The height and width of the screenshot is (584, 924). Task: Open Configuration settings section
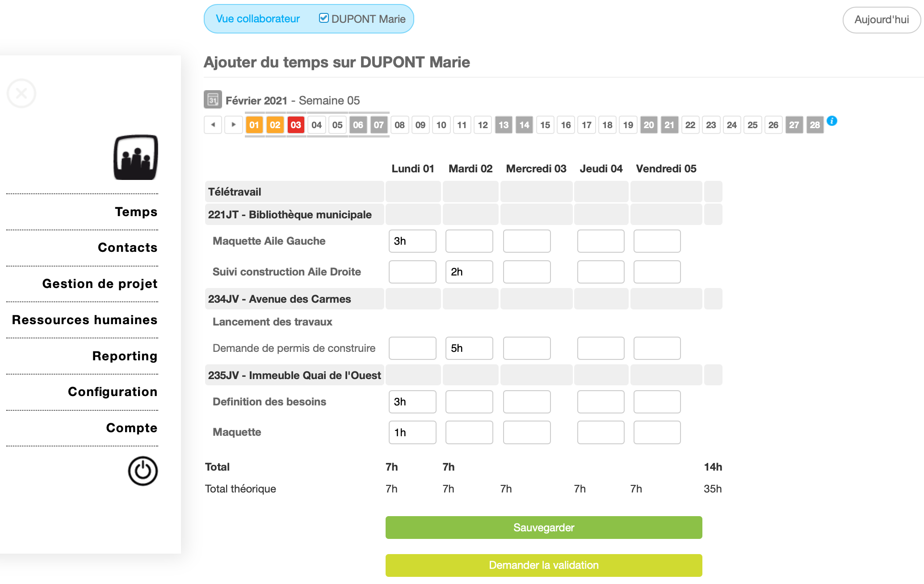pos(113,392)
